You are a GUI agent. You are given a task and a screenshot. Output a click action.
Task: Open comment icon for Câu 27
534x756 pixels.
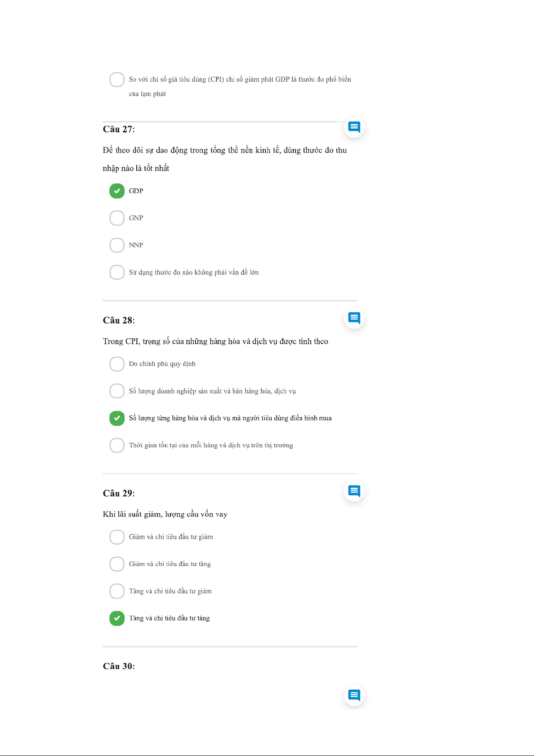pos(354,127)
